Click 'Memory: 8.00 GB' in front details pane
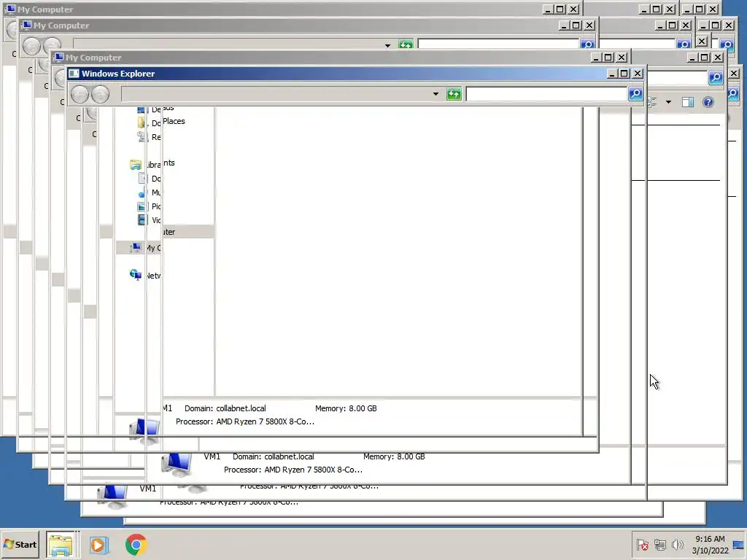747x560 pixels. tap(346, 408)
